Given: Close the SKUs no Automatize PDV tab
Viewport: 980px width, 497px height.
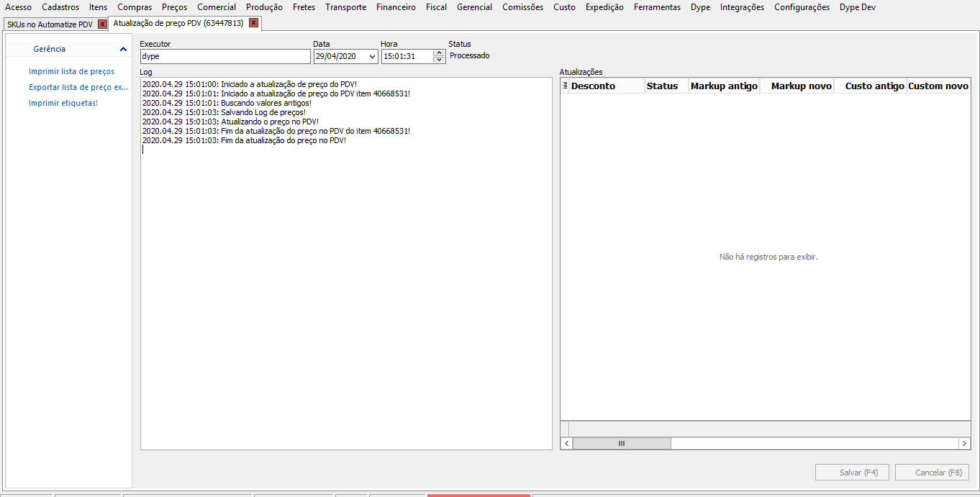Looking at the screenshot, I should (x=102, y=24).
